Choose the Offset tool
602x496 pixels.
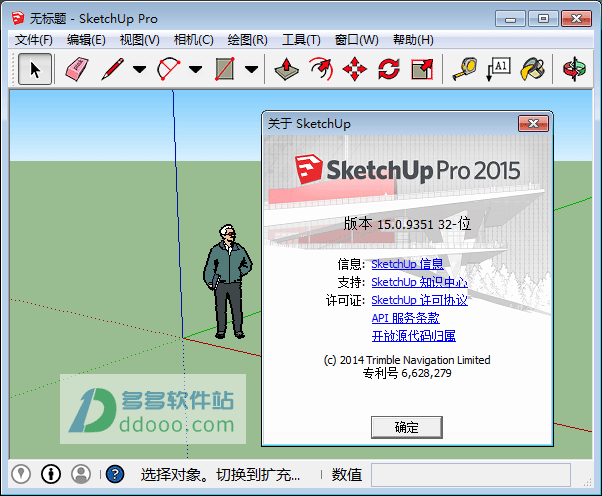(x=321, y=69)
